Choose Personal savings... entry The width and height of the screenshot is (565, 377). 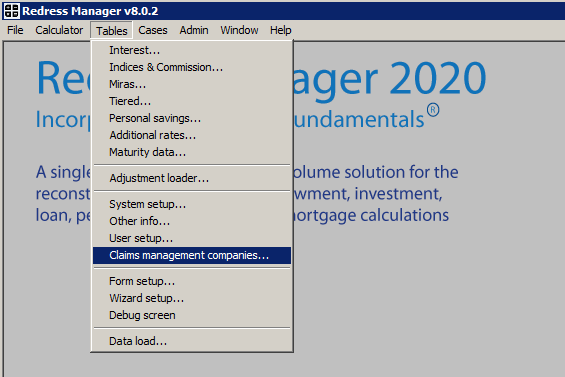[x=192, y=118]
